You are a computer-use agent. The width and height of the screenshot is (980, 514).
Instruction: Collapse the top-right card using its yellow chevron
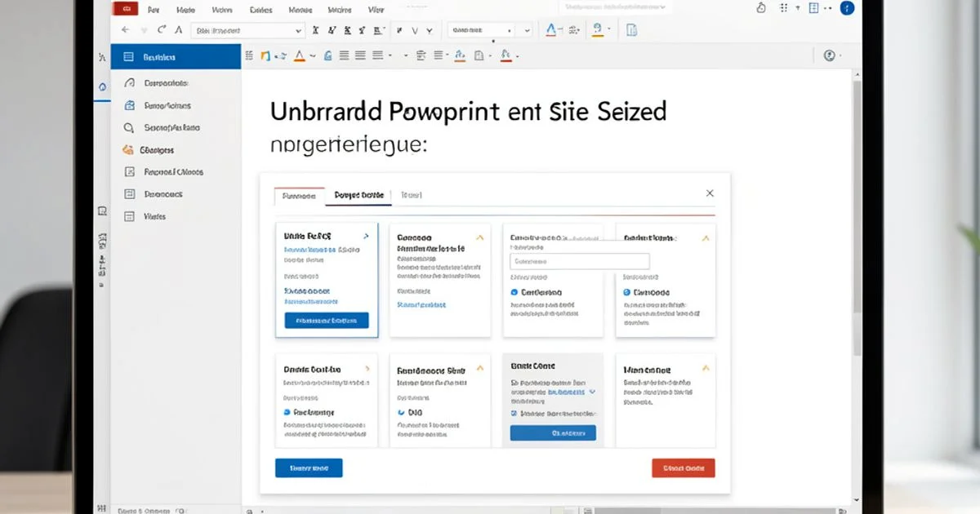(706, 238)
